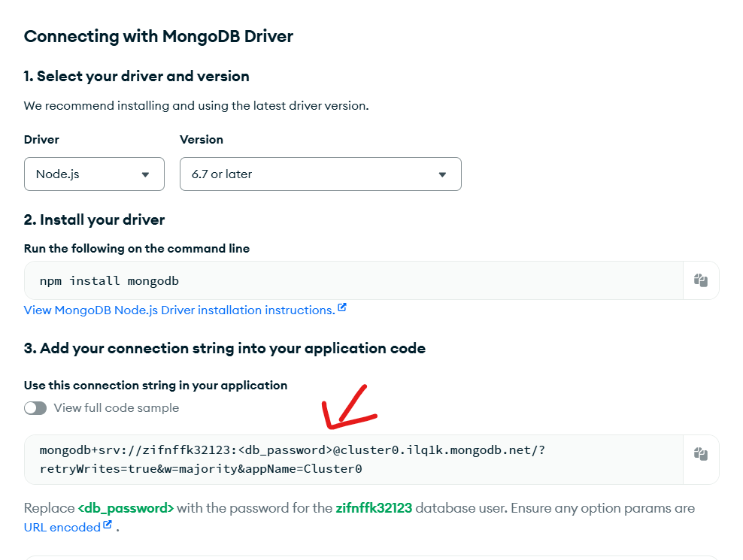This screenshot has height=560, width=743.
Task: Click the Version dropdown arrow
Action: pos(442,174)
